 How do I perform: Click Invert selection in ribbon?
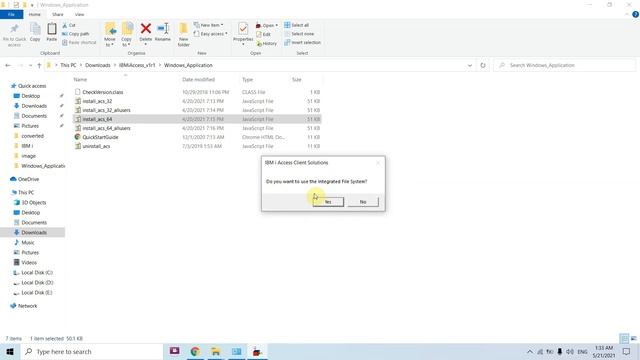pyautogui.click(x=302, y=42)
